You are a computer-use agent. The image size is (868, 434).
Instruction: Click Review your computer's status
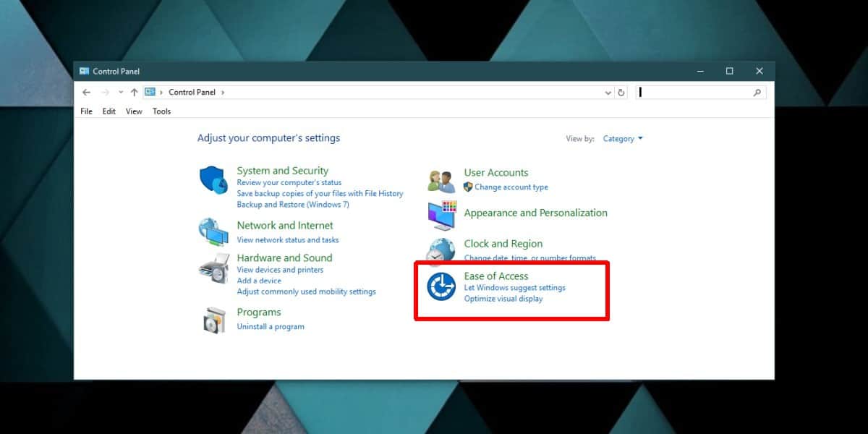tap(289, 182)
